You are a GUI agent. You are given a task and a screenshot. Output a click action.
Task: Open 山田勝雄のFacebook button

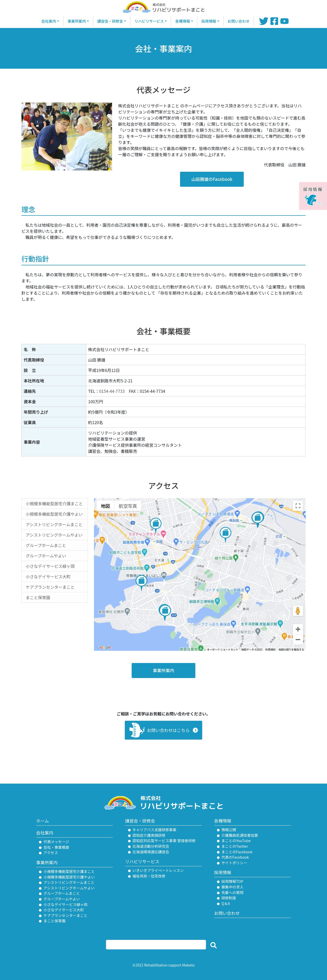point(212,179)
